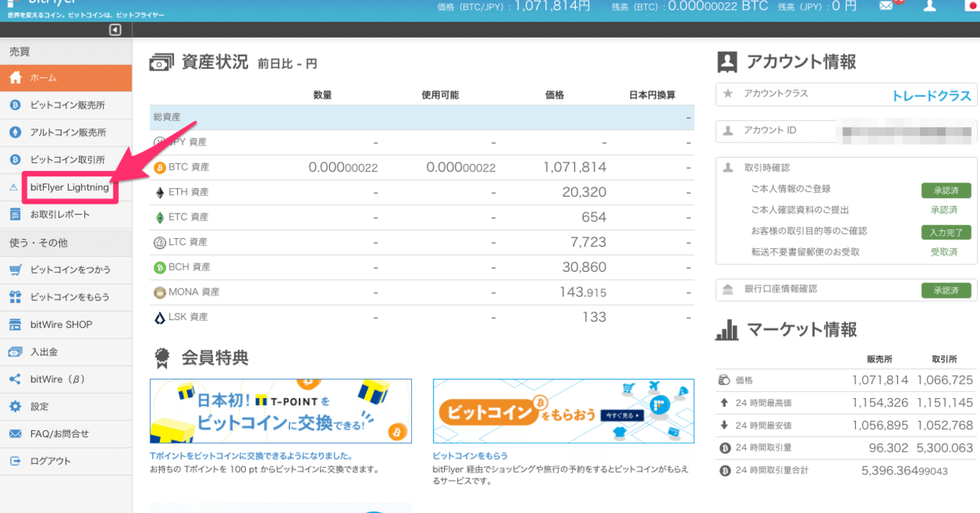Click the 取引所 price 1,066,725

click(946, 380)
